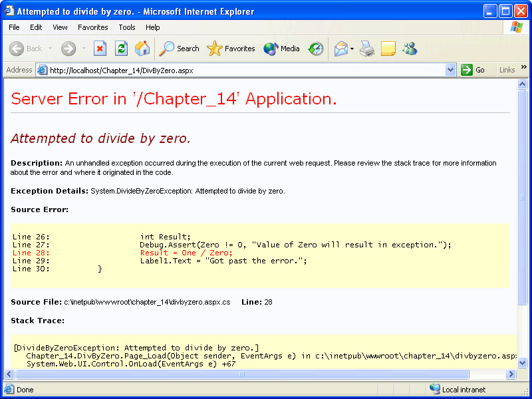
Task: Expand the Links toolbar chevron
Action: click(523, 67)
